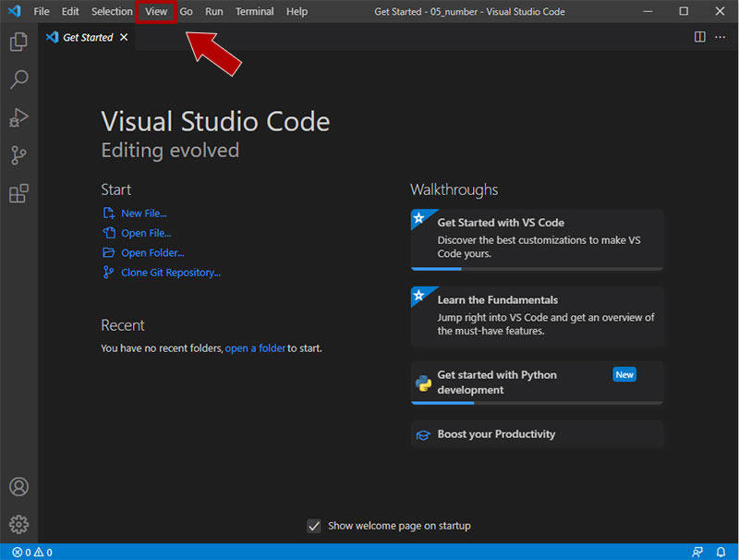Open the Go menu

click(x=187, y=11)
